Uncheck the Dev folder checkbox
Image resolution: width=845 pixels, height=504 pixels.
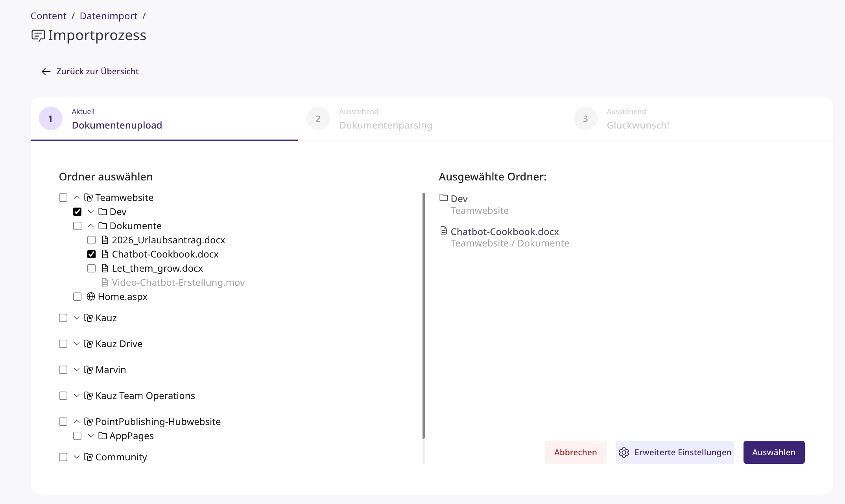pyautogui.click(x=77, y=212)
